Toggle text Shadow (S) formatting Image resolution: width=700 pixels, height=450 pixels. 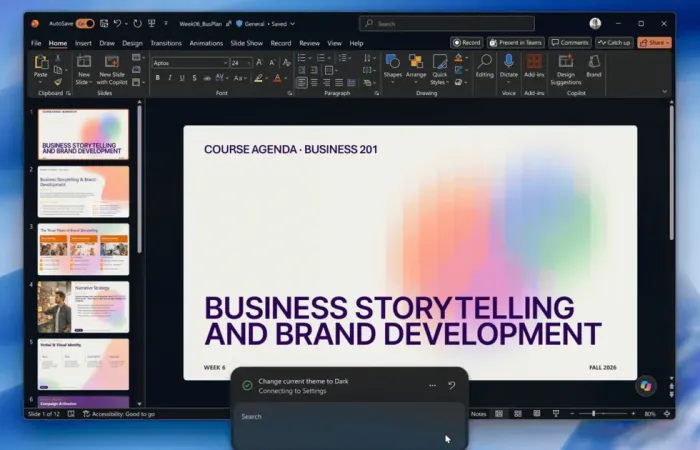click(194, 78)
